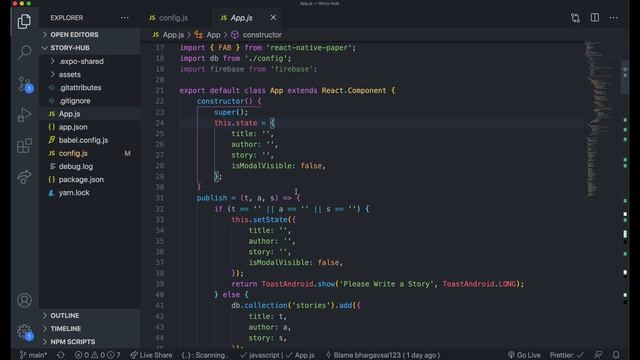
Task: Open .gitattributes file
Action: [x=90, y=87]
